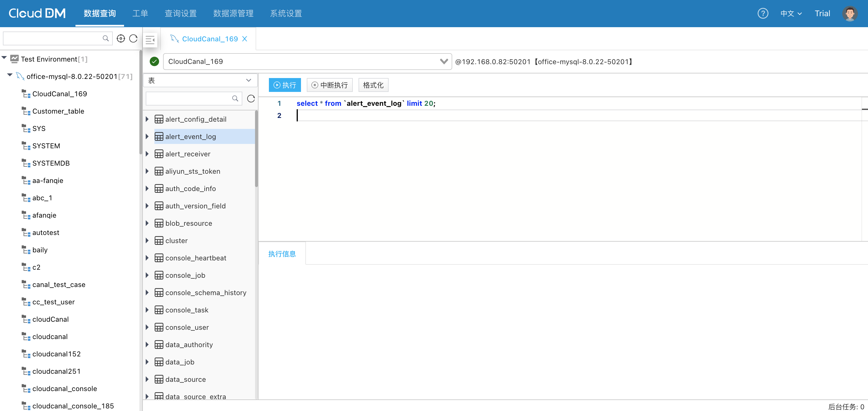
Task: Open the CloudCanal_169 database dropdown
Action: (444, 62)
